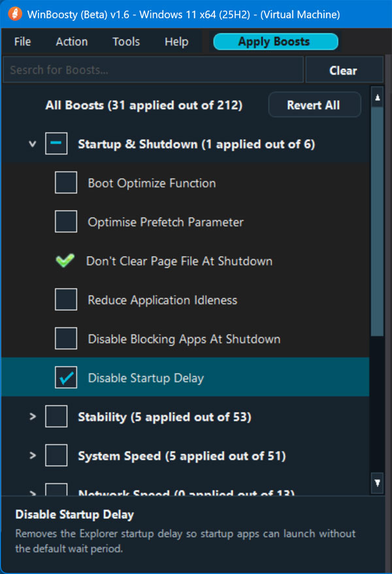The image size is (392, 574).
Task: Enable Optimise Prefetch Parameter checkbox
Action: 66,222
